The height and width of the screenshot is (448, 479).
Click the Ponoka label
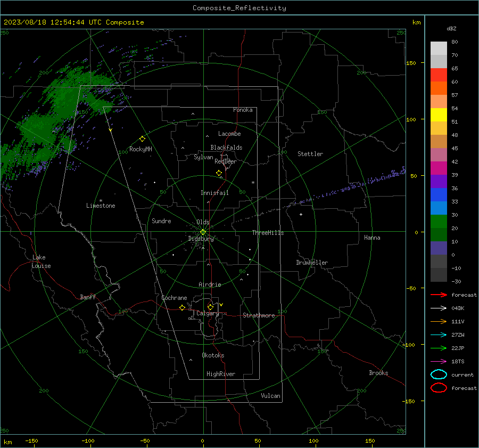pos(243,110)
